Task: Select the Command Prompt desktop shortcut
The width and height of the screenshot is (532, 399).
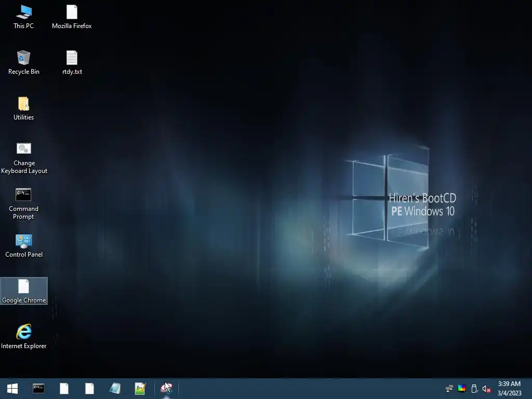Action: [23, 204]
